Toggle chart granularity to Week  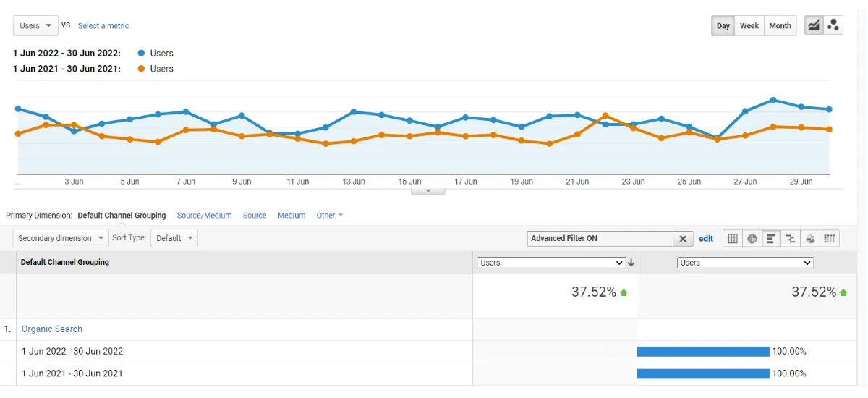pos(749,25)
